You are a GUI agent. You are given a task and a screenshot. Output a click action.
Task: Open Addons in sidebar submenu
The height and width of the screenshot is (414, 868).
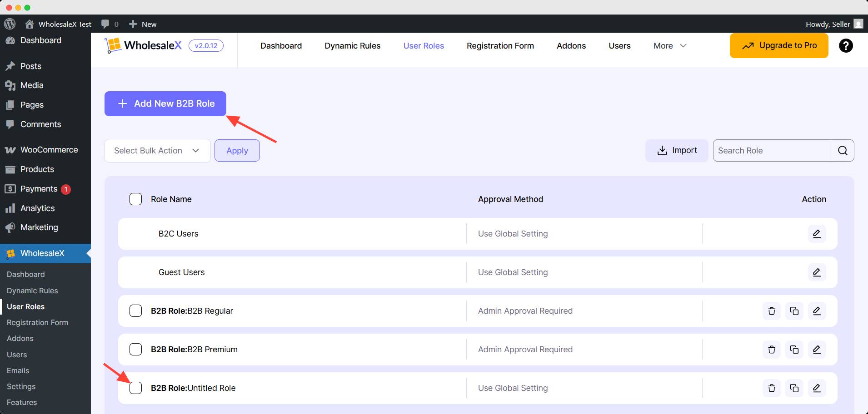pos(20,338)
